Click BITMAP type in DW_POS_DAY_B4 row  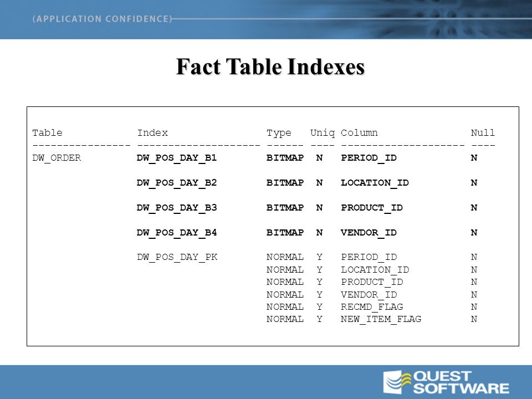[285, 232]
